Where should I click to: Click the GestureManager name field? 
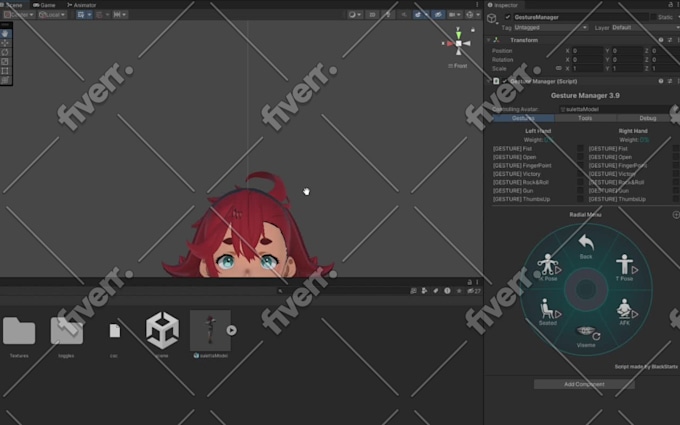click(580, 17)
